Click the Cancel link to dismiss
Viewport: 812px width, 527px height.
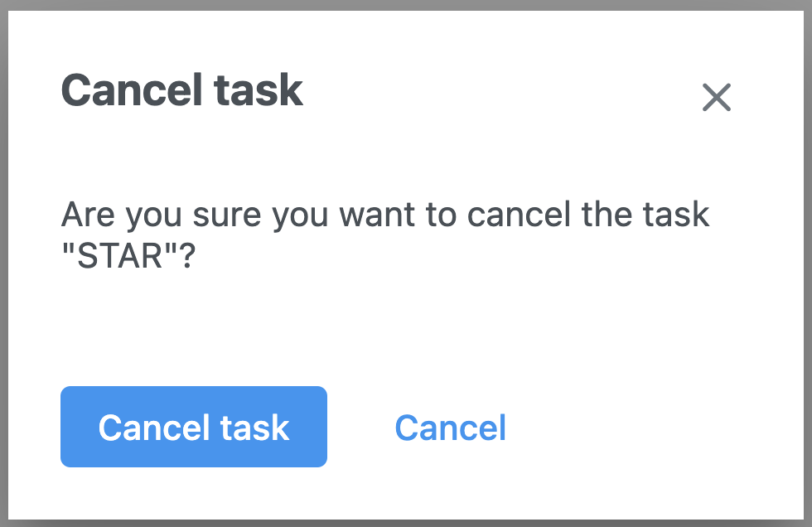pyautogui.click(x=450, y=427)
